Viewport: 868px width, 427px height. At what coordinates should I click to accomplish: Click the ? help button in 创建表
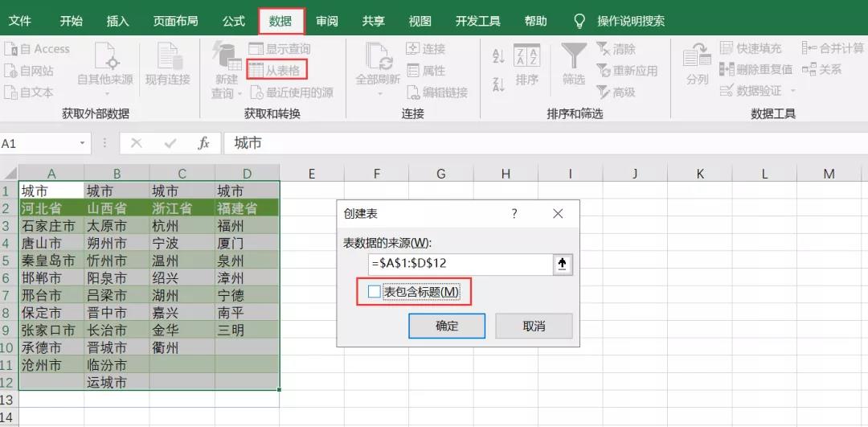click(x=514, y=214)
